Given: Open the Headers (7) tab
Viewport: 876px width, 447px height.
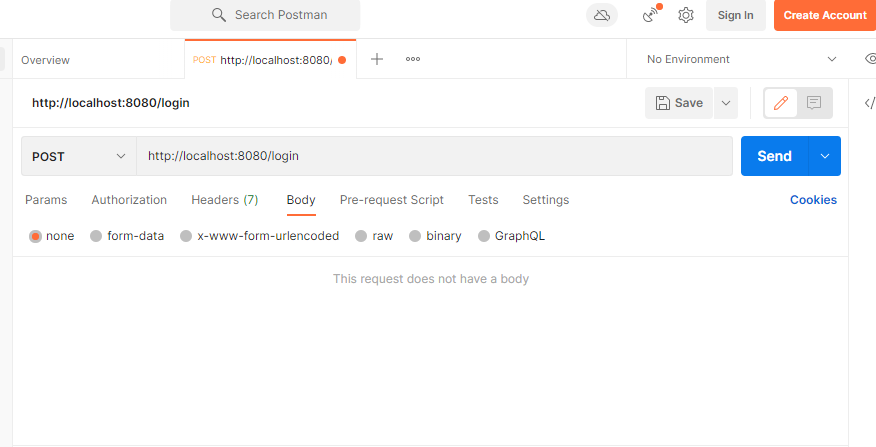Looking at the screenshot, I should [x=225, y=200].
